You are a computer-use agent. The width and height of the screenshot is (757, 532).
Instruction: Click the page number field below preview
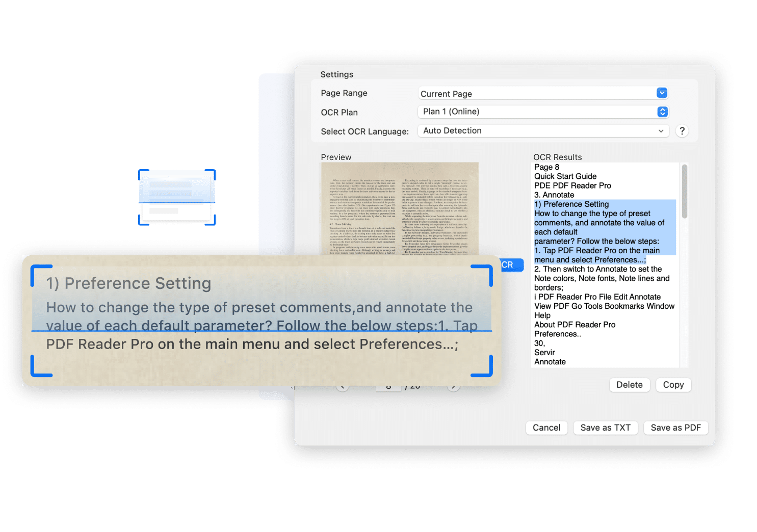pos(388,387)
